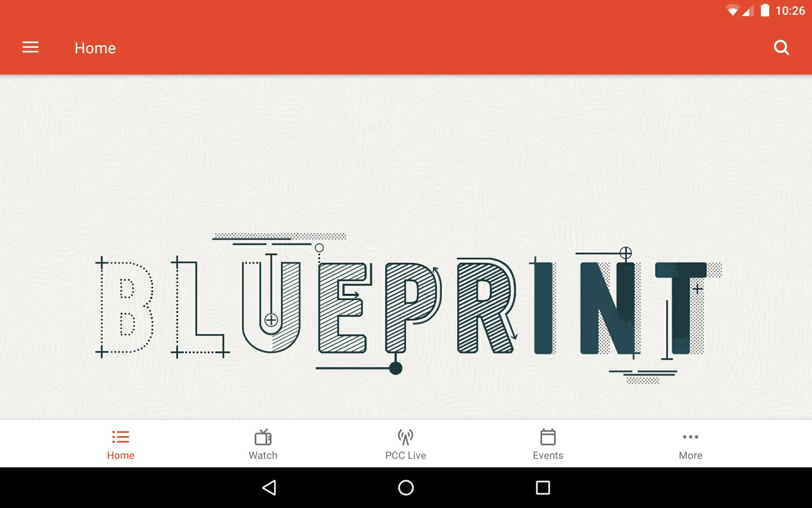This screenshot has width=812, height=508.
Task: Toggle PCC Live visibility
Action: pyautogui.click(x=406, y=443)
